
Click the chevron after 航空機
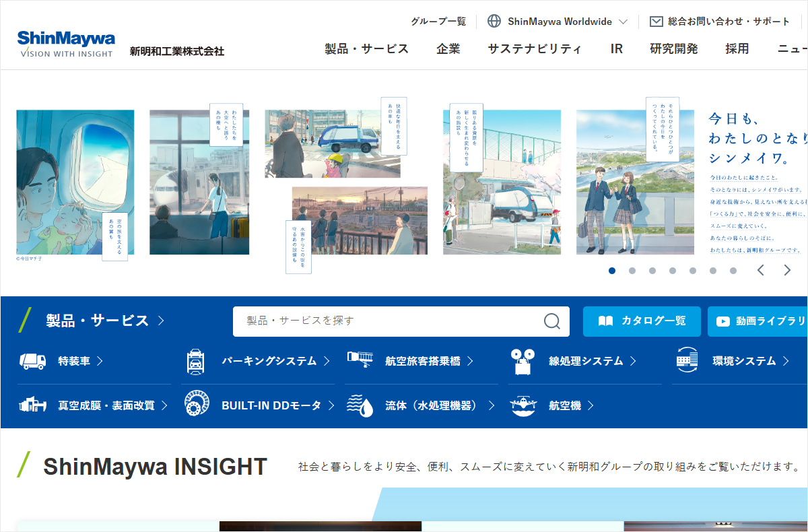tap(591, 405)
